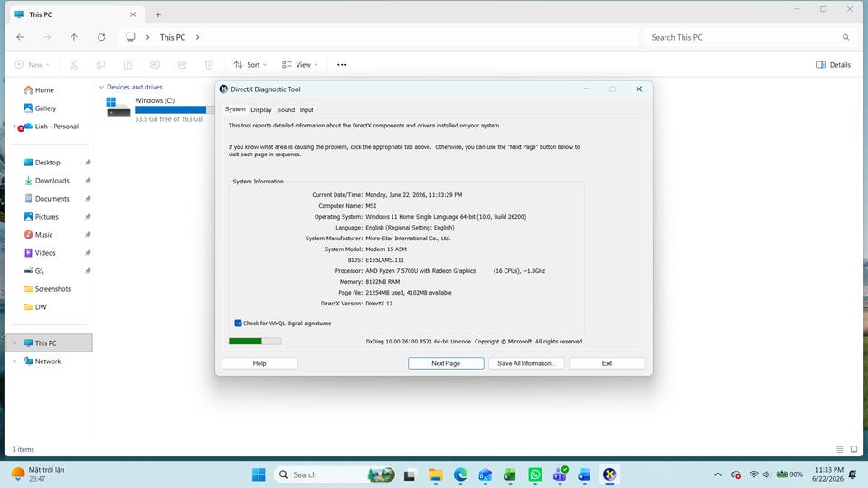868x488 pixels.
Task: Open the Sort dropdown
Action: [x=250, y=65]
